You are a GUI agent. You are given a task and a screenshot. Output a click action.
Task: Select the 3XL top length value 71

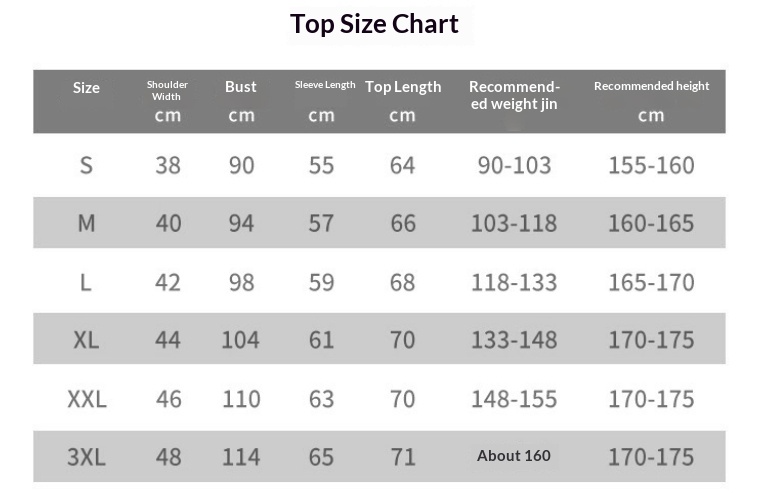pos(403,457)
